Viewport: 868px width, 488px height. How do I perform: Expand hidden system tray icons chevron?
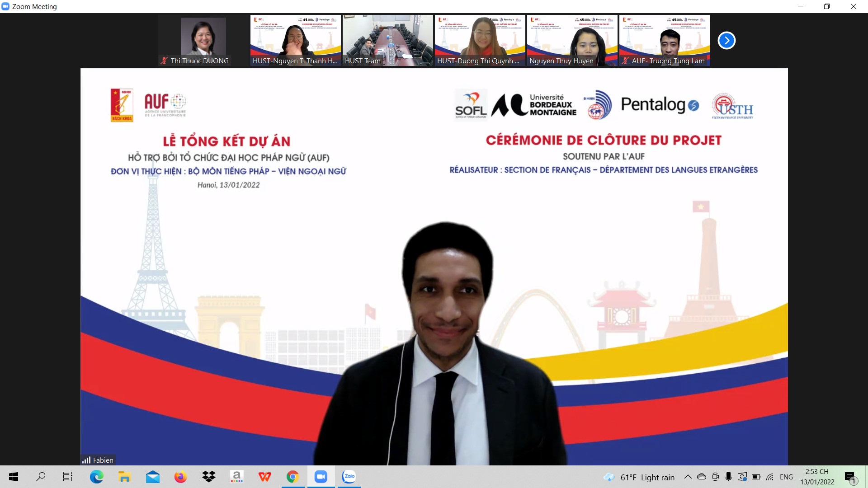tap(688, 477)
